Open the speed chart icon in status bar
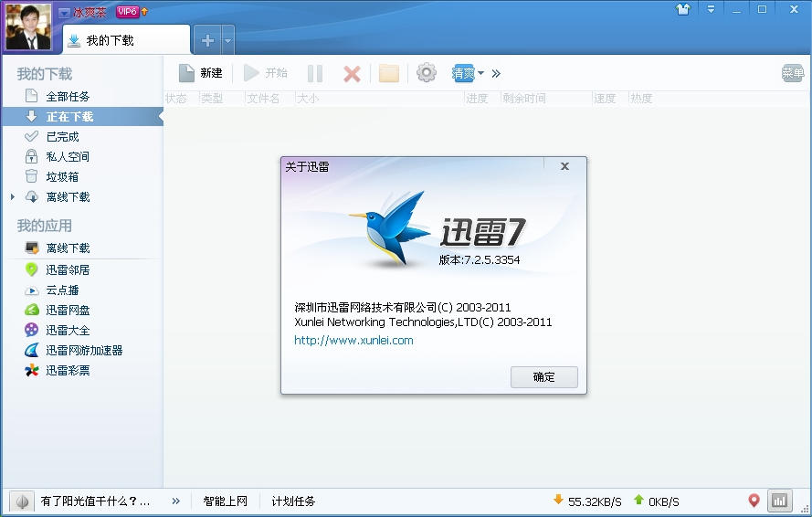The height and width of the screenshot is (517, 812). click(779, 501)
